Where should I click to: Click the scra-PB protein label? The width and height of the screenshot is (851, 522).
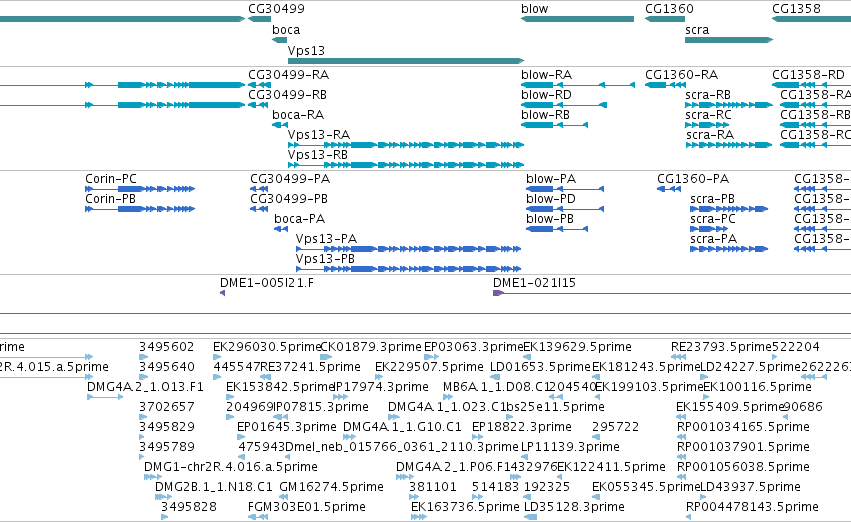point(712,199)
